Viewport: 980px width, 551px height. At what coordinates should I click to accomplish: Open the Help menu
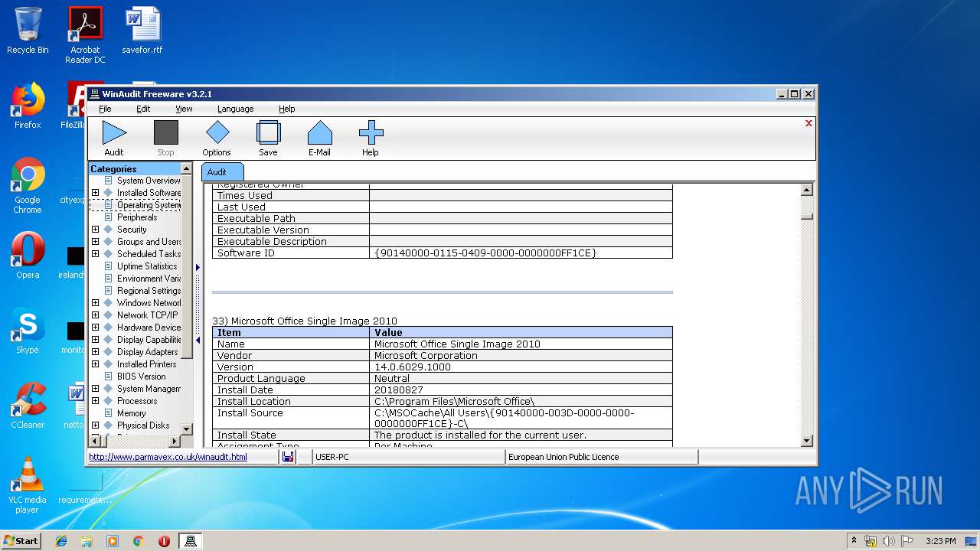click(286, 109)
